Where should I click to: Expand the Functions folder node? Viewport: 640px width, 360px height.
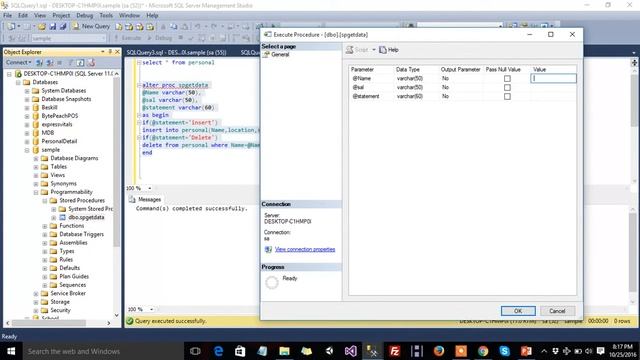pyautogui.click(x=45, y=226)
